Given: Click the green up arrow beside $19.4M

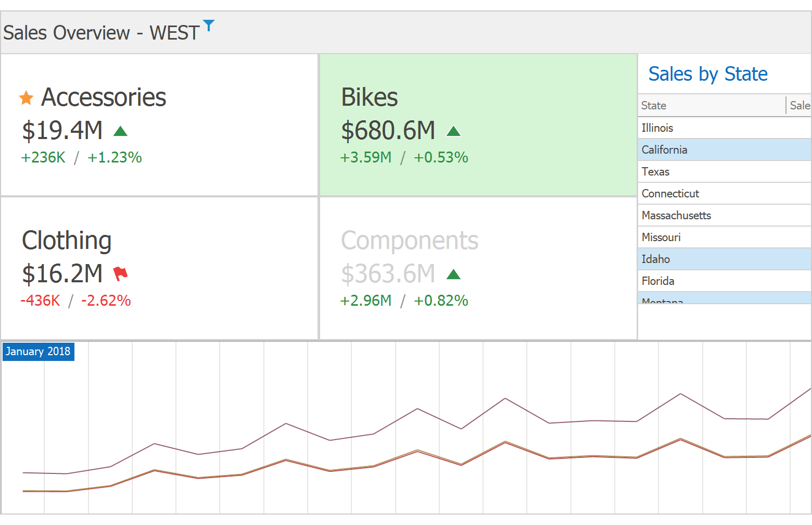Looking at the screenshot, I should point(120,131).
